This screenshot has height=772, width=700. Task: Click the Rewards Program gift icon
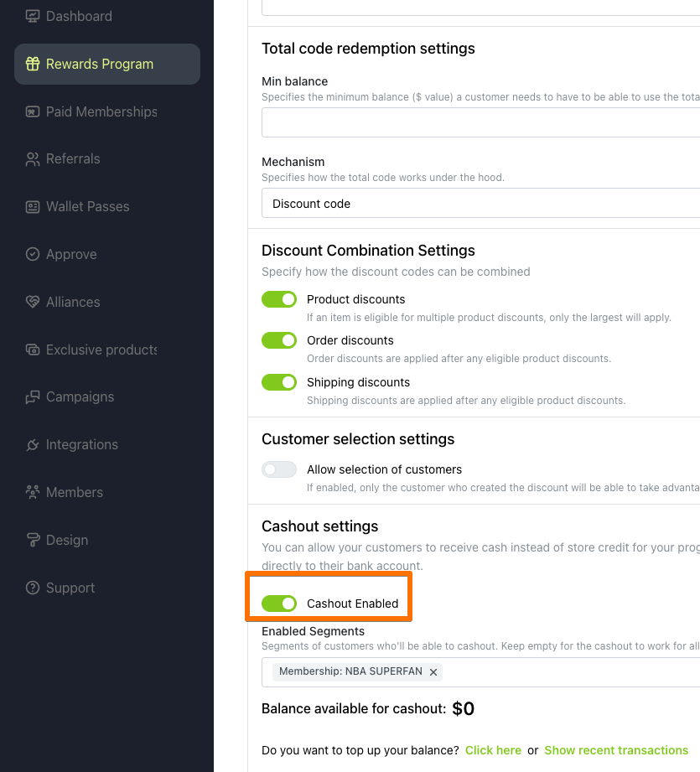(33, 64)
